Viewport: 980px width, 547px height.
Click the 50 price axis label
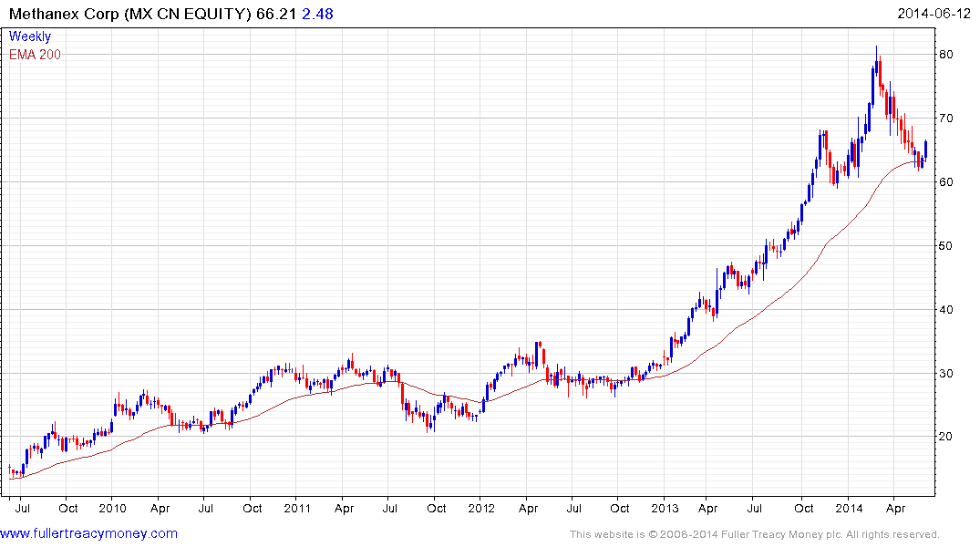click(x=945, y=245)
